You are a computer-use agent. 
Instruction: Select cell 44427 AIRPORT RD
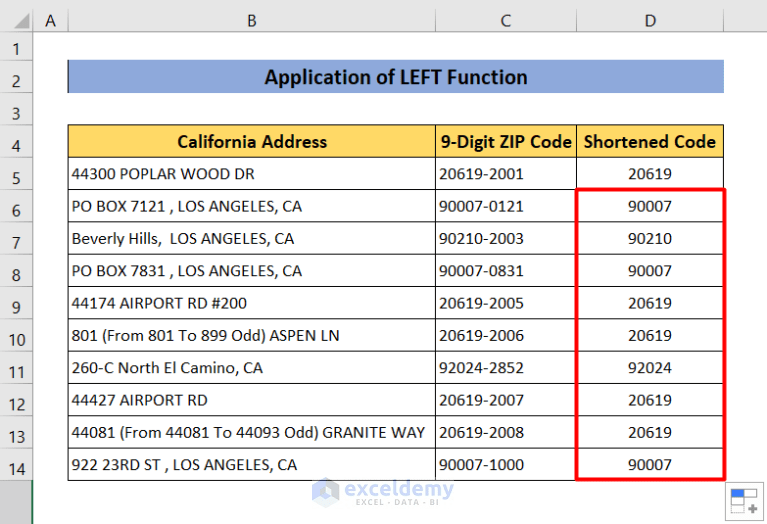(251, 400)
